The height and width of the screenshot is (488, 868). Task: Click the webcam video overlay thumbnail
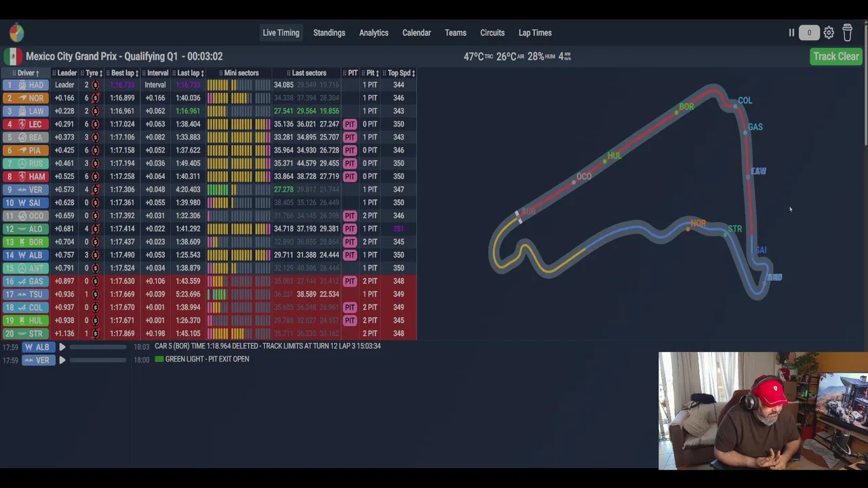763,411
